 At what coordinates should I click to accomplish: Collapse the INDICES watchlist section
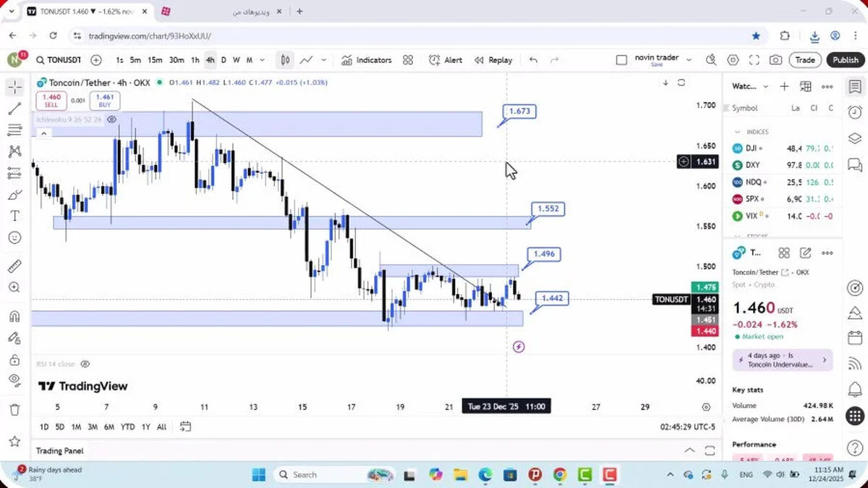click(738, 132)
